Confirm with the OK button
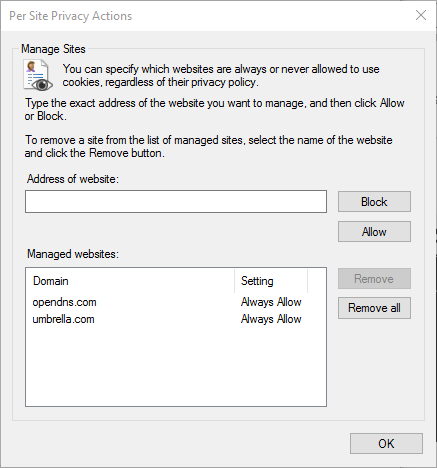This screenshot has width=437, height=468. (386, 444)
